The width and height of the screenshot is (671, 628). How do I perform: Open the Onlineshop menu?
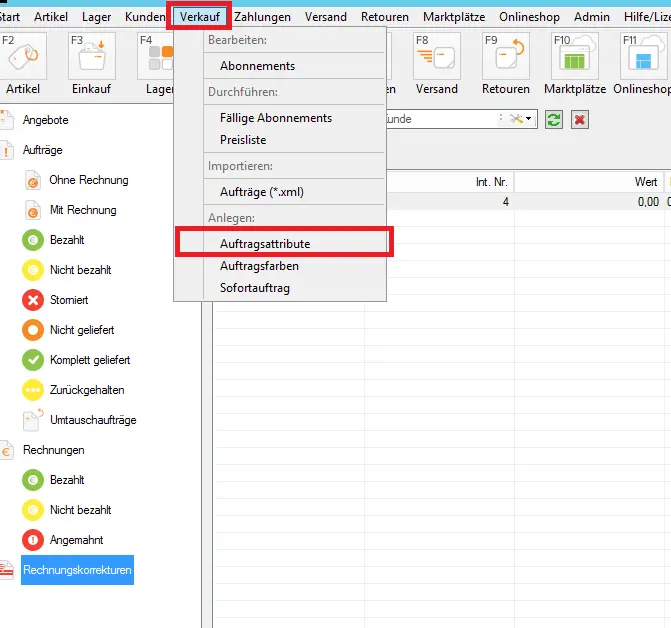529,17
